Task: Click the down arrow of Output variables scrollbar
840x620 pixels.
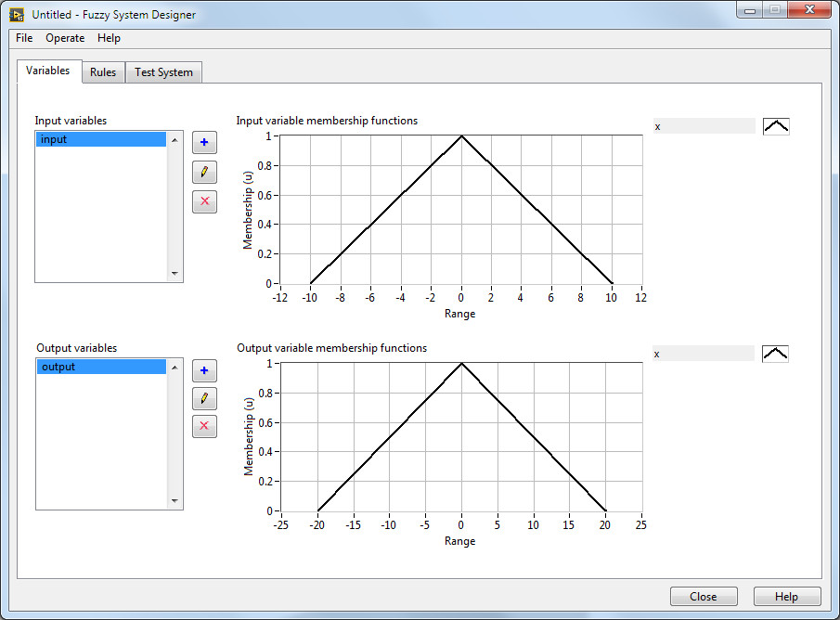Action: [x=174, y=501]
